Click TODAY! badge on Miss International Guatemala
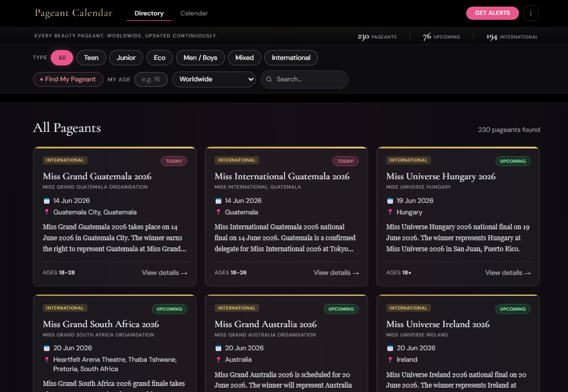The height and width of the screenshot is (392, 568). pyautogui.click(x=346, y=161)
